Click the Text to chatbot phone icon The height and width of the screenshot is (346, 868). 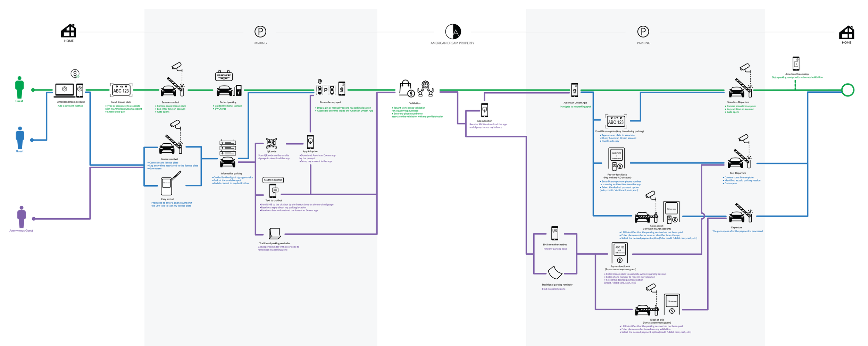[x=274, y=191]
